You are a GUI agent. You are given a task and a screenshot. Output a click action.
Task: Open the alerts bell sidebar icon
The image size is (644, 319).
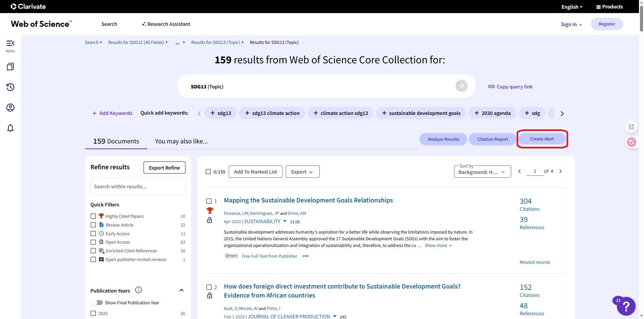pyautogui.click(x=10, y=128)
